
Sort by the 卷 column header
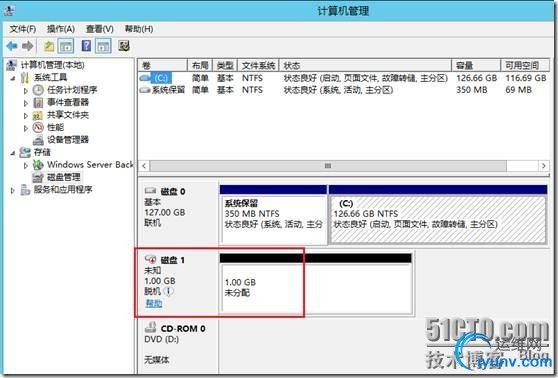[x=163, y=65]
